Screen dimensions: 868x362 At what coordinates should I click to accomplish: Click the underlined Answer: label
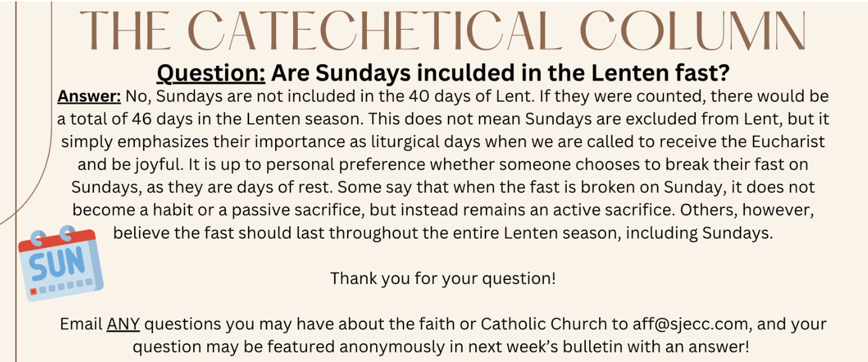click(x=89, y=97)
